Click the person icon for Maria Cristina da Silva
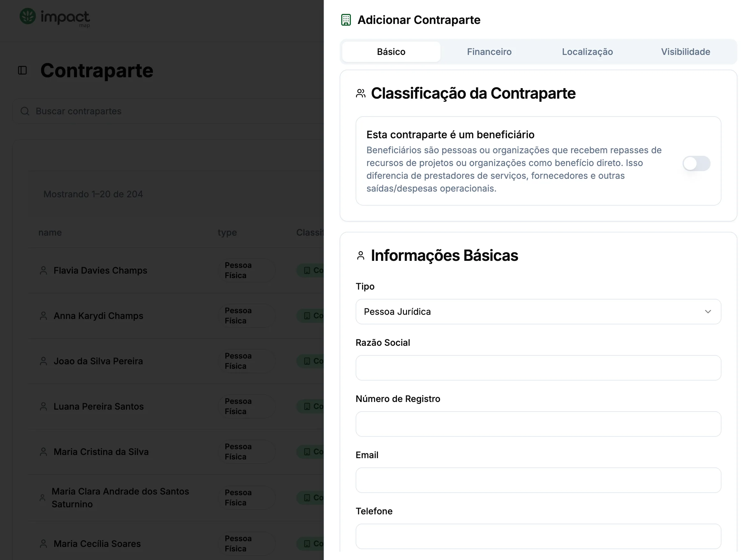Screen dimensions: 747x560 [43, 451]
